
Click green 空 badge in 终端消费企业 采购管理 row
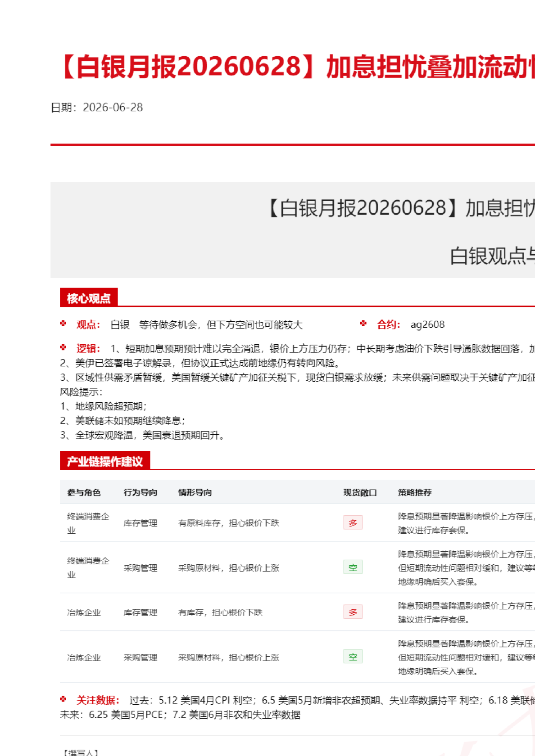[x=353, y=567]
